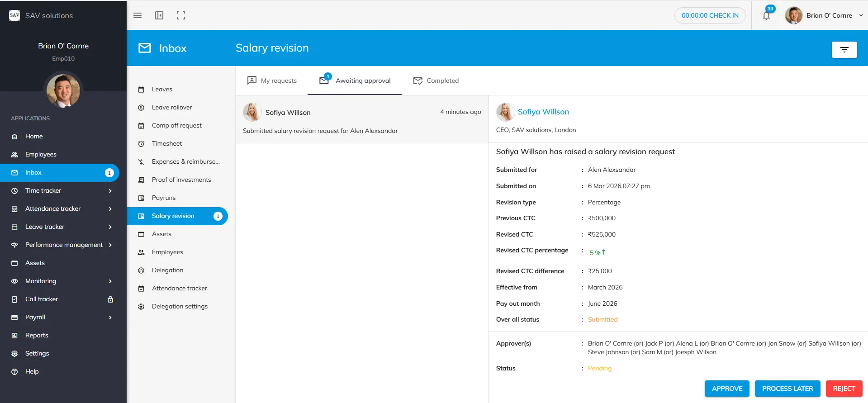Switch to the Completed tab

pyautogui.click(x=436, y=81)
